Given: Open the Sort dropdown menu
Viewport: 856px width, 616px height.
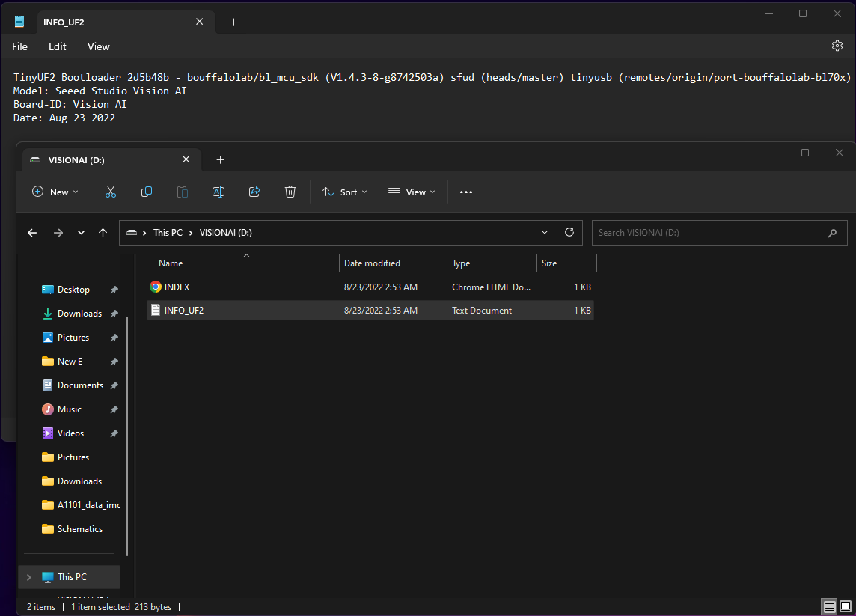Looking at the screenshot, I should tap(345, 192).
